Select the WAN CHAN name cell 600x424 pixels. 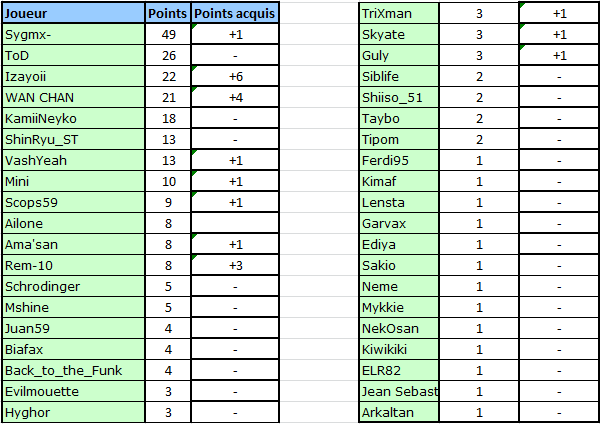pos(73,98)
